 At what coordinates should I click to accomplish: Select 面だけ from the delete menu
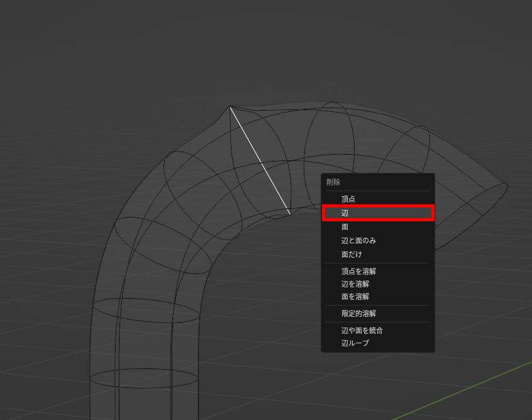tap(352, 255)
